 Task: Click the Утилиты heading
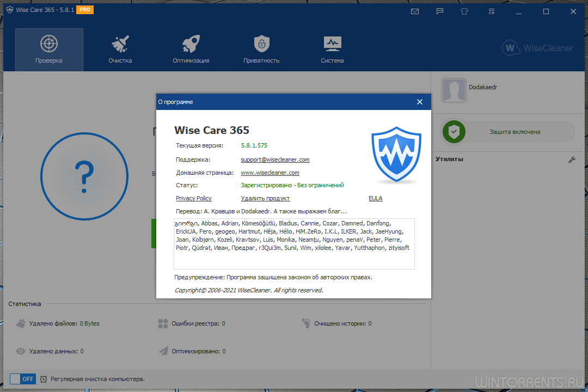(449, 159)
